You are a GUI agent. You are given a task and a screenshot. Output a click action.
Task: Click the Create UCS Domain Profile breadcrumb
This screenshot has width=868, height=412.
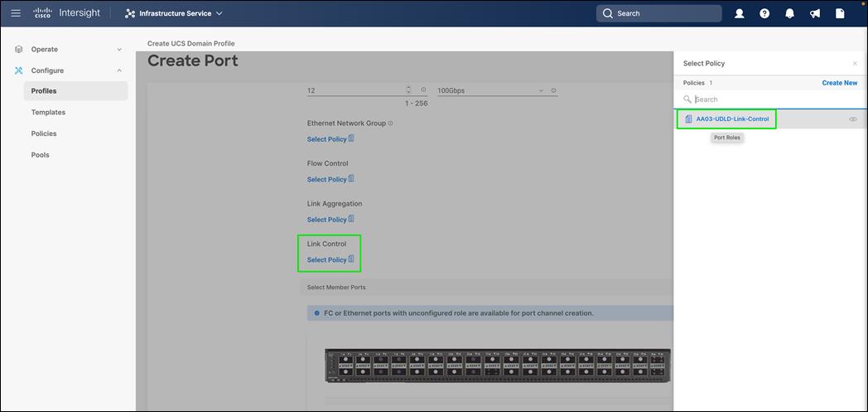(x=191, y=43)
